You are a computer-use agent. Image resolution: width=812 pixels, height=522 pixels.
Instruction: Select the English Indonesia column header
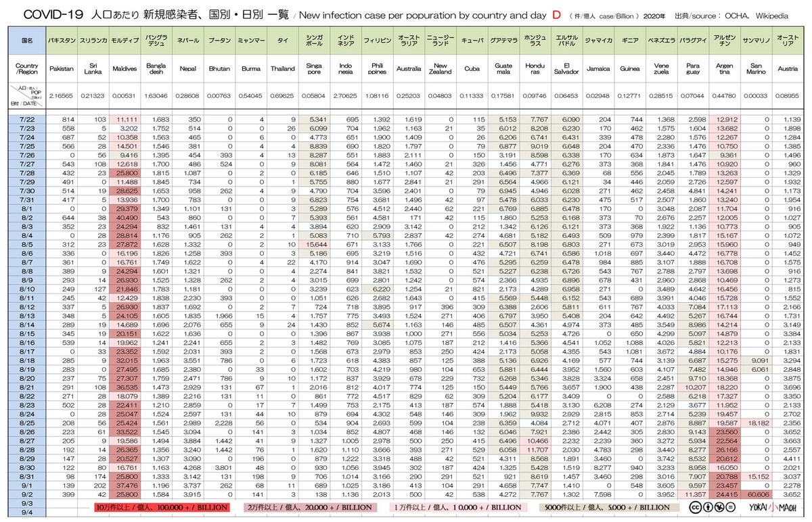[x=345, y=68]
